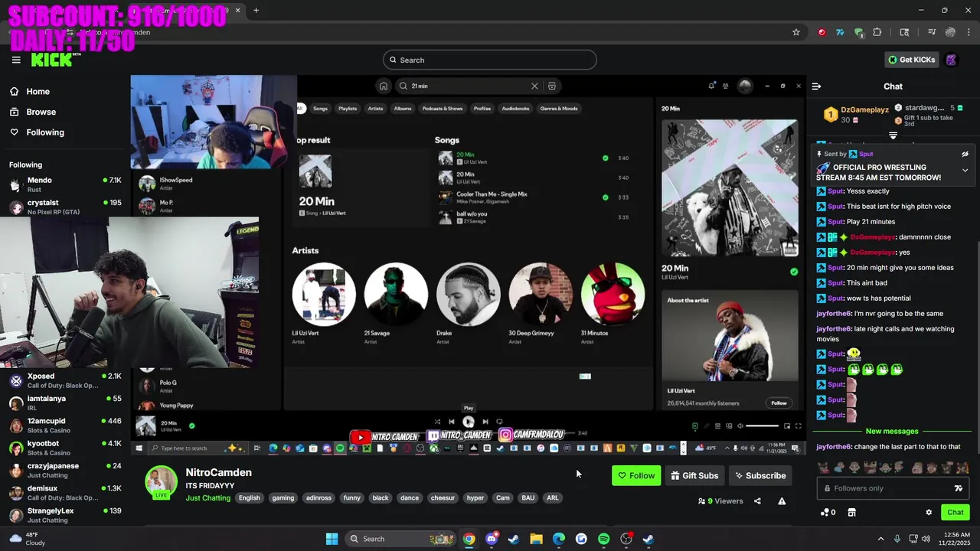Select Genres & Moods filter in Spotify
The image size is (980, 551).
[559, 109]
